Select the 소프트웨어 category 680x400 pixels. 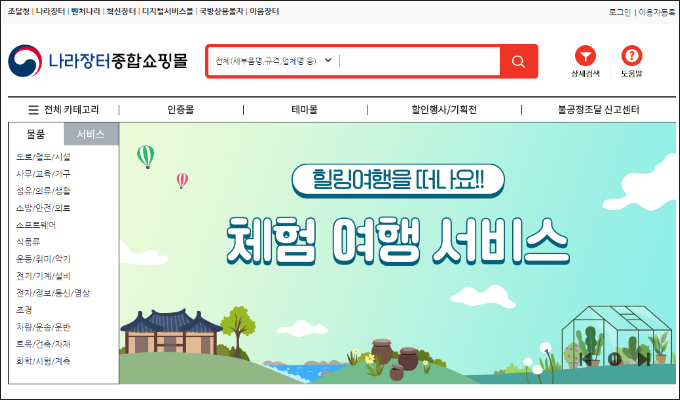point(36,225)
